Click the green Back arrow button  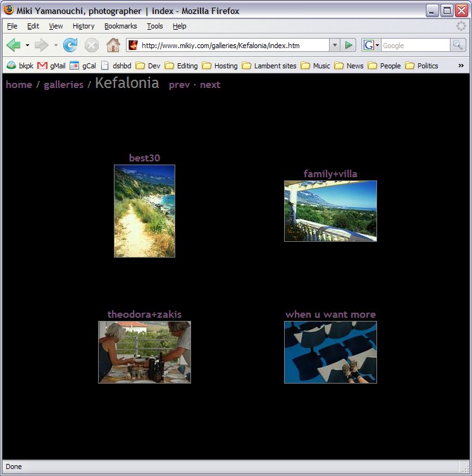(13, 46)
